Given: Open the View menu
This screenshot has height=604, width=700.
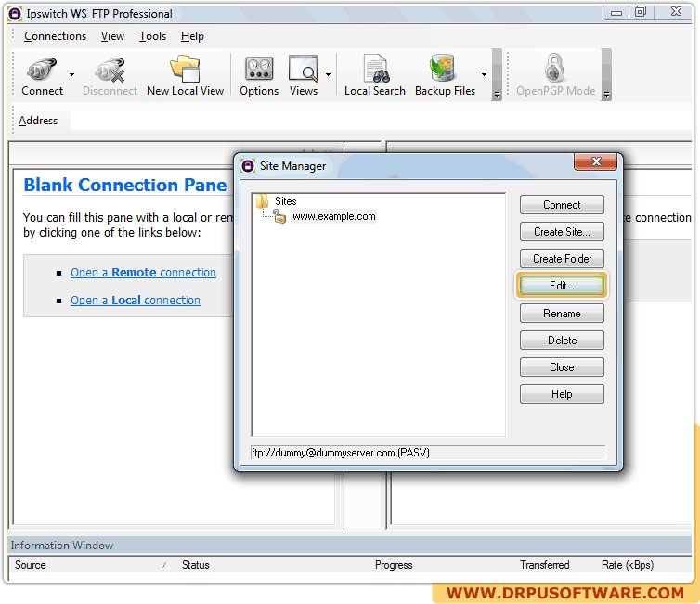Looking at the screenshot, I should [112, 36].
